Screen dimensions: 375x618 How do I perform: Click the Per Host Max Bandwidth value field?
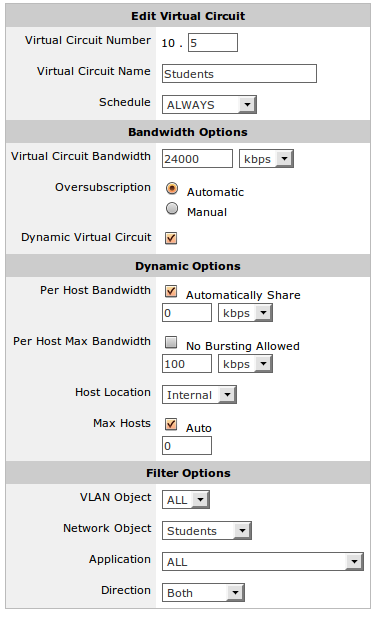[x=187, y=363]
